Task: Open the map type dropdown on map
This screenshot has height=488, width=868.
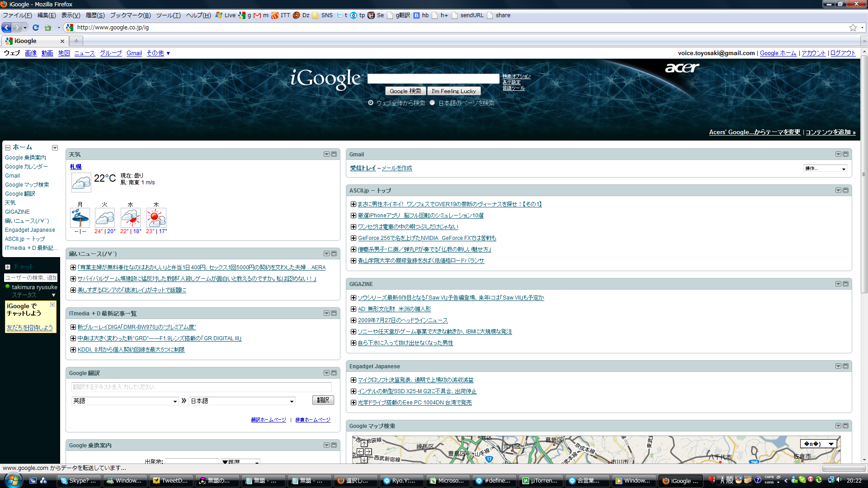Action: point(818,444)
